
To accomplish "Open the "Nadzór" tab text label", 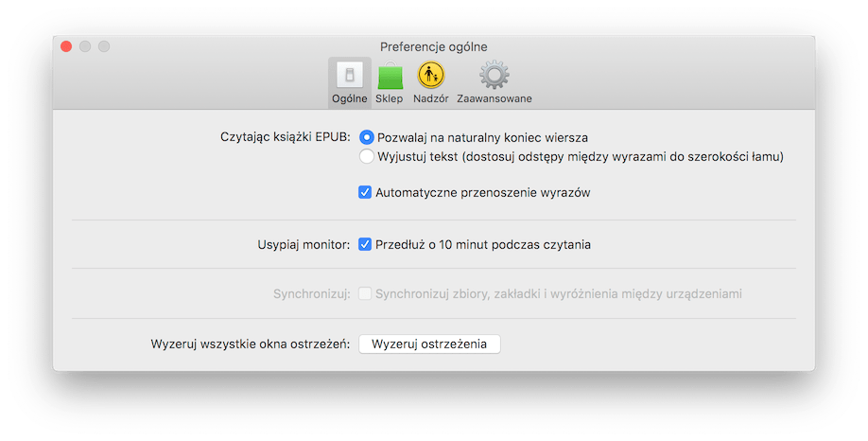I will pyautogui.click(x=430, y=98).
